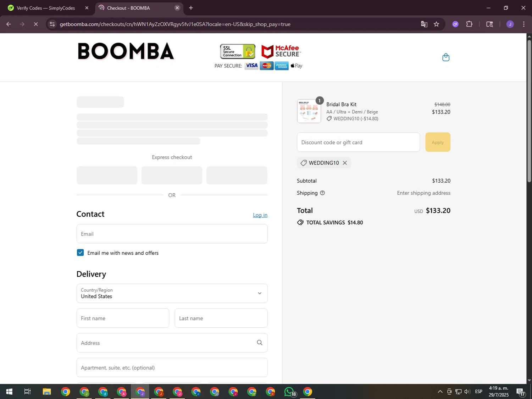Click the Email input field
This screenshot has width=532, height=399.
[x=172, y=234]
